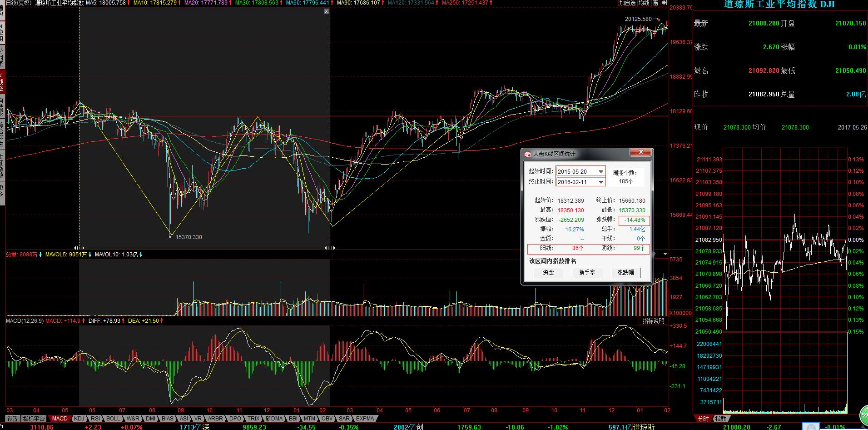Click the 2017-05-26 date label
This screenshot has height=430, width=868.
pos(852,128)
